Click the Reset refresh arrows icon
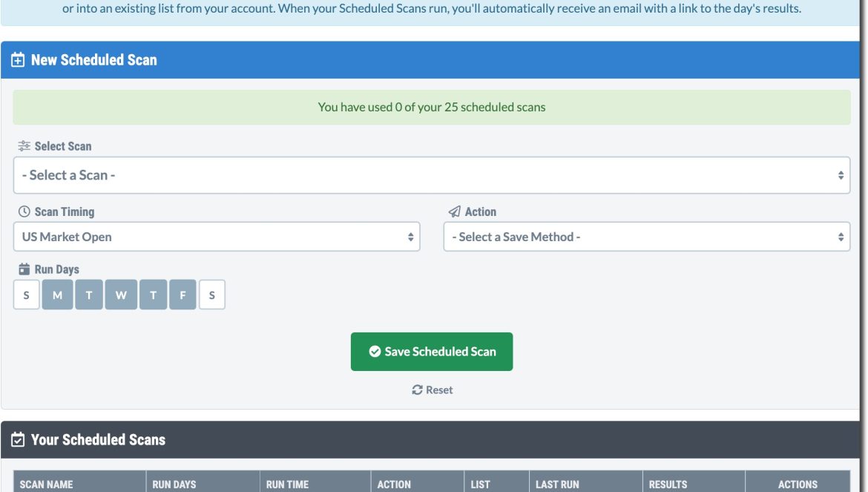The width and height of the screenshot is (868, 492). (418, 390)
